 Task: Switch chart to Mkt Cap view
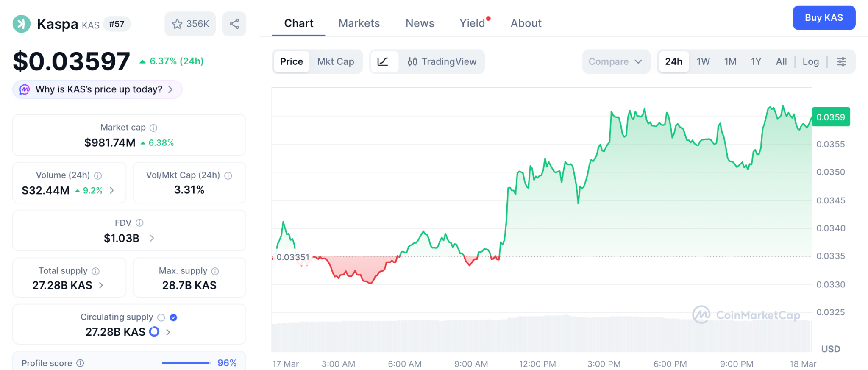(x=335, y=62)
